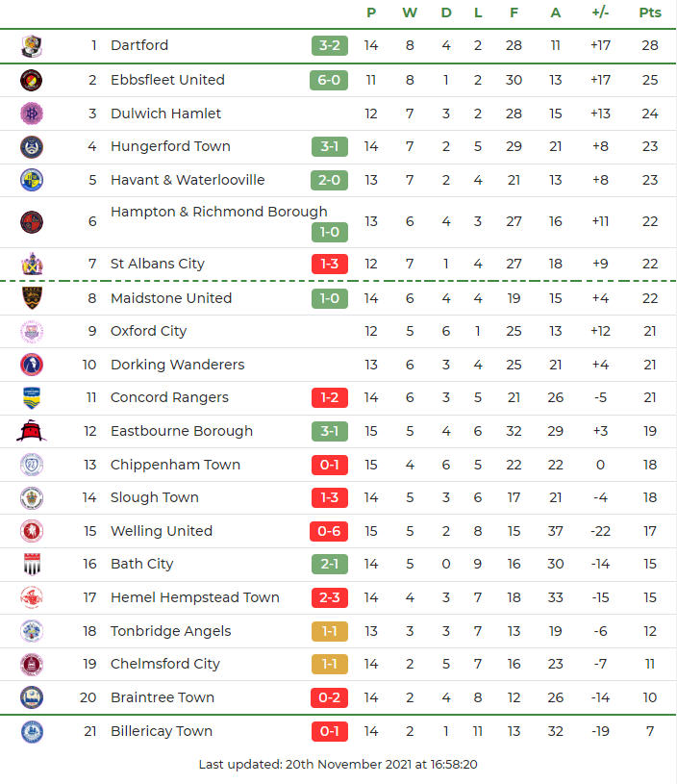Open Dartford's 3-2 latest result badge
The image size is (677, 784).
pyautogui.click(x=329, y=45)
